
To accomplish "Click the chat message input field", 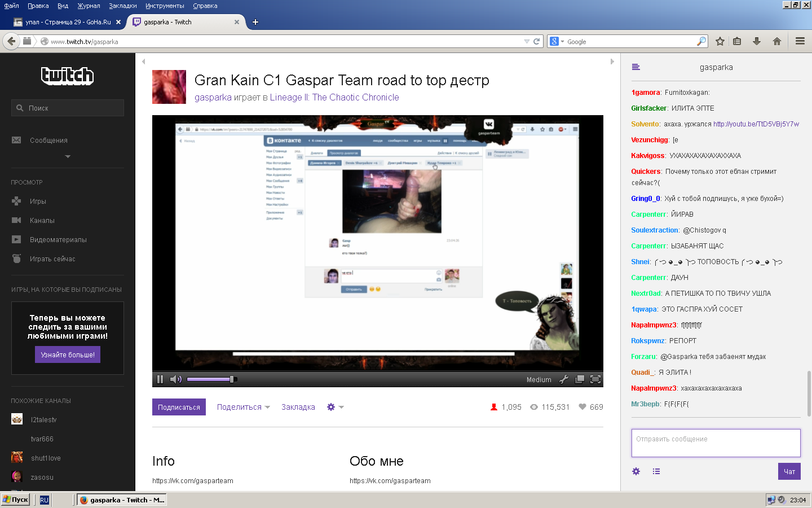I will coord(716,443).
